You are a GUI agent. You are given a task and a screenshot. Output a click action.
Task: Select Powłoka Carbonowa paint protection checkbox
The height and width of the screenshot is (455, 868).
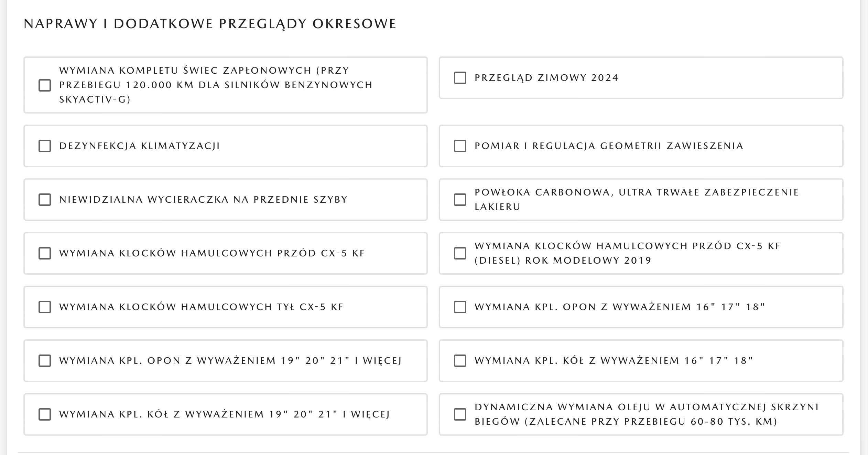pyautogui.click(x=460, y=200)
